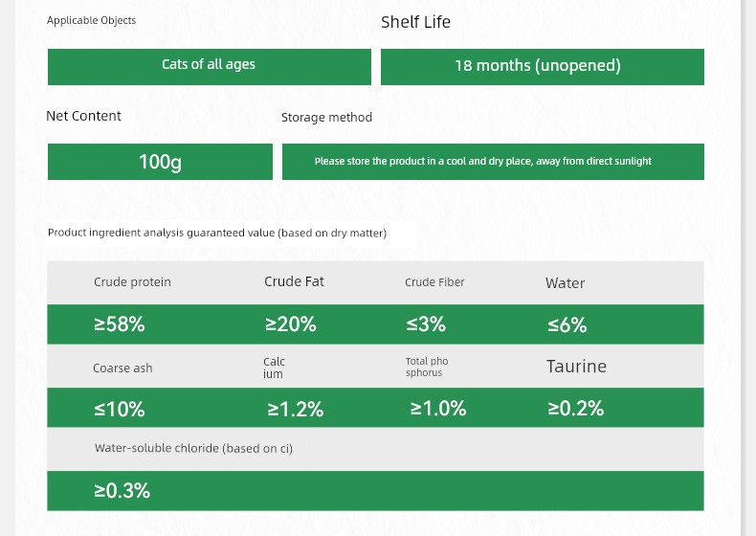This screenshot has height=536, width=756.
Task: Click the 'Shelf Life' heading
Action: pos(415,22)
